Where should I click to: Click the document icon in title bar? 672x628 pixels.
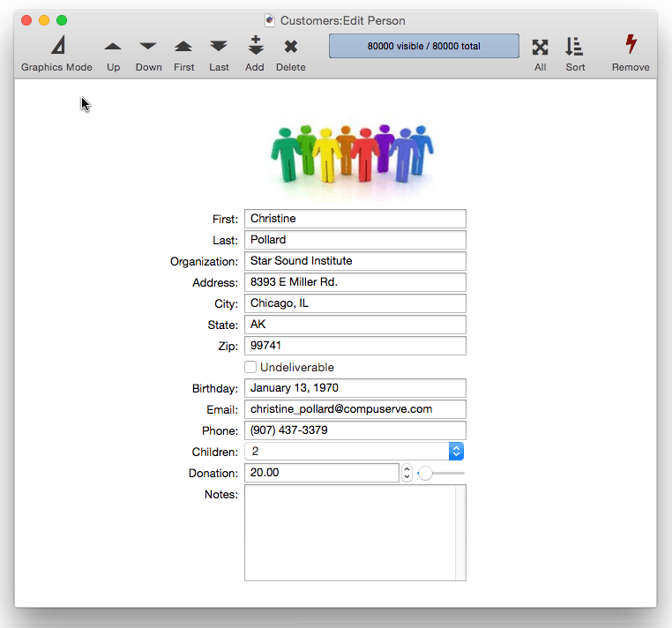click(270, 20)
